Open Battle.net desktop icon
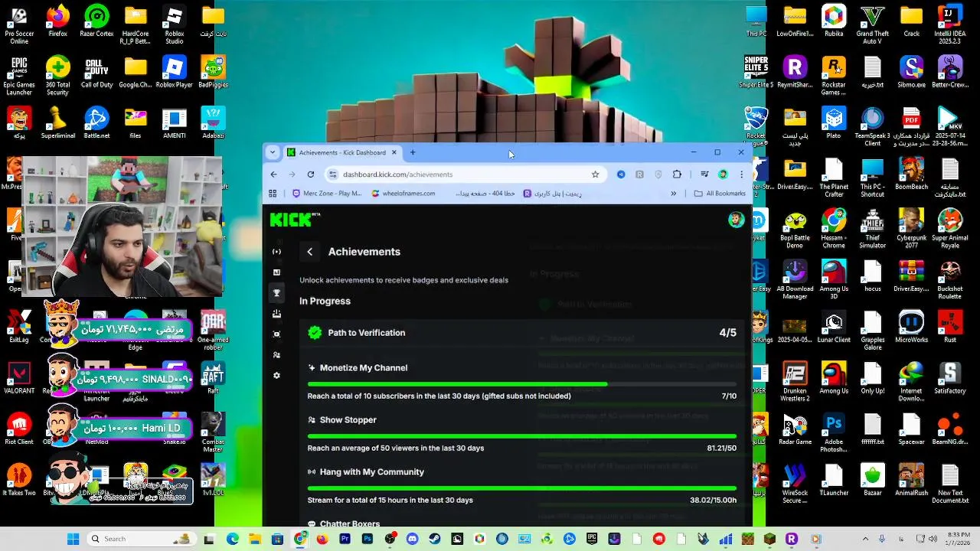980x551 pixels. pyautogui.click(x=96, y=123)
